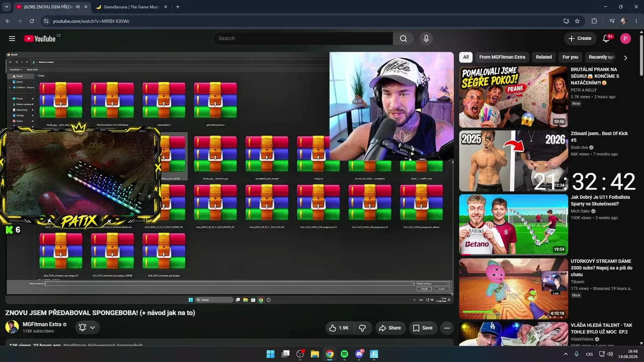Image resolution: width=644 pixels, height=362 pixels.
Task: Open "BRUTÁLNÍ PRANK NA SÉGRU" video title
Action: click(595, 76)
